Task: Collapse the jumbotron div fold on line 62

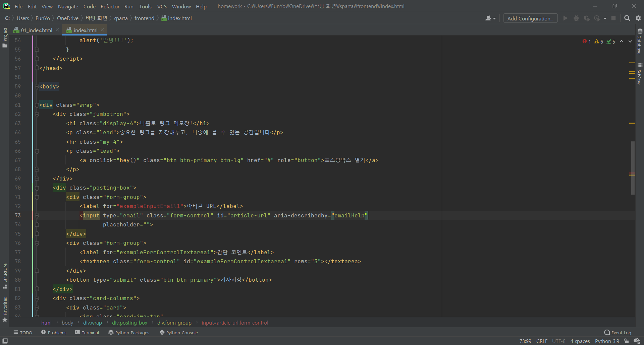Action: point(37,114)
